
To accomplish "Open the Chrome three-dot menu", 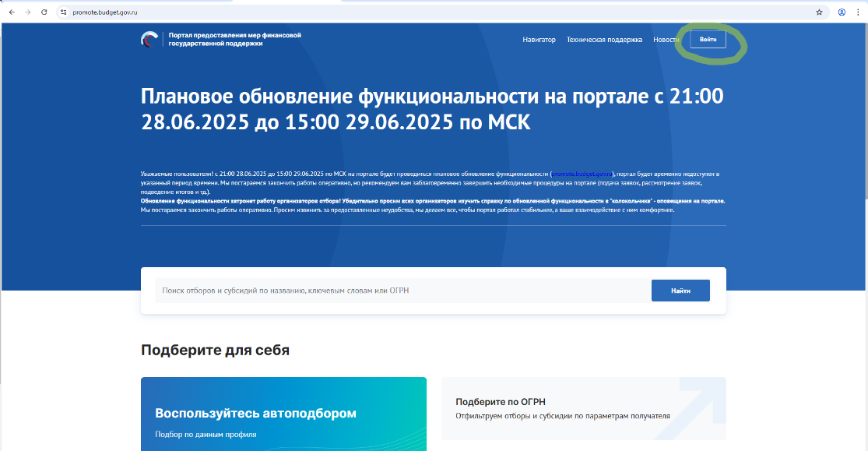I will (858, 12).
